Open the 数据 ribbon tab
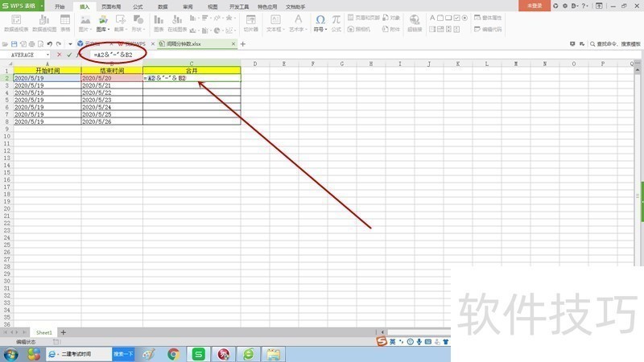 pyautogui.click(x=163, y=6)
